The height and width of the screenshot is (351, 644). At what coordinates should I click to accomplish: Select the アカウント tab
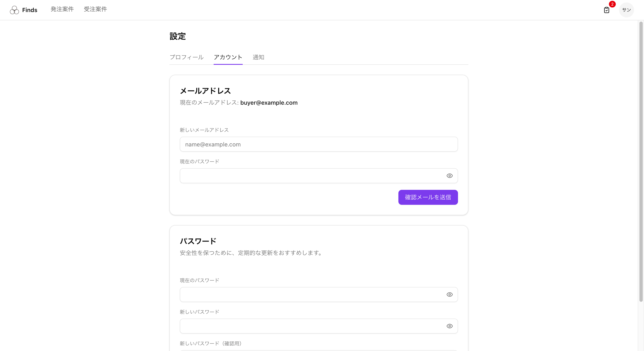[228, 57]
